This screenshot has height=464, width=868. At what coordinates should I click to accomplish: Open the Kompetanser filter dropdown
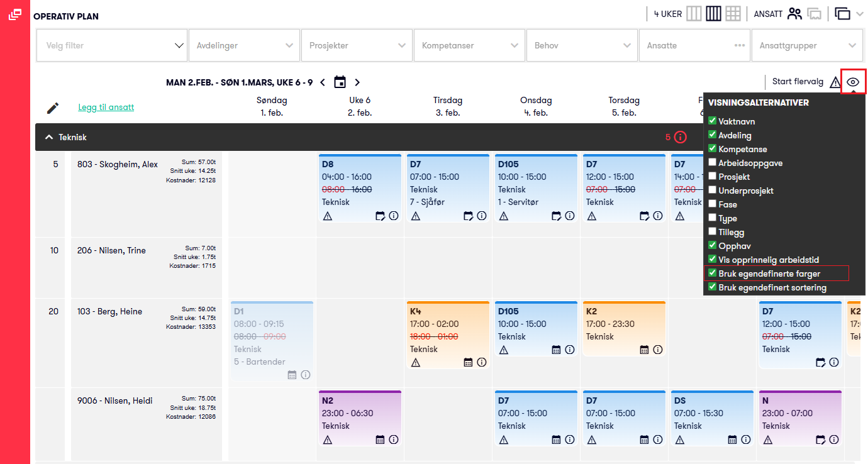coord(470,45)
